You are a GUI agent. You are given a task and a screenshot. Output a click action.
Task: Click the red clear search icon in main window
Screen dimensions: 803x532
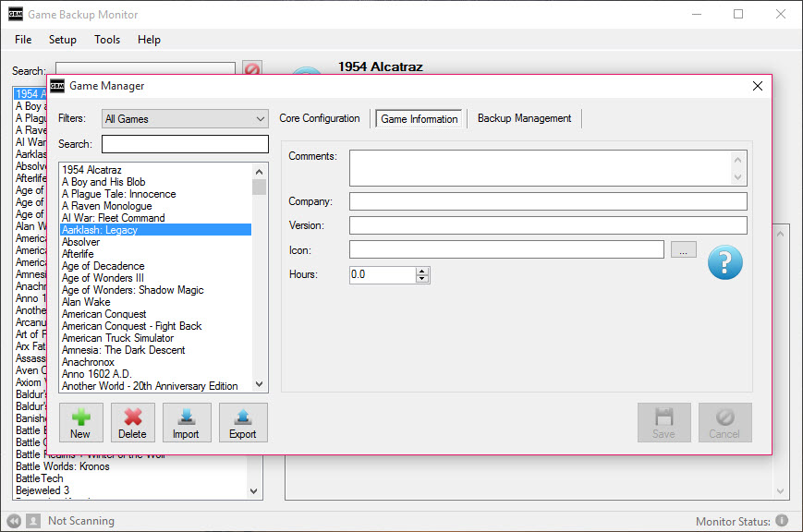(x=252, y=68)
